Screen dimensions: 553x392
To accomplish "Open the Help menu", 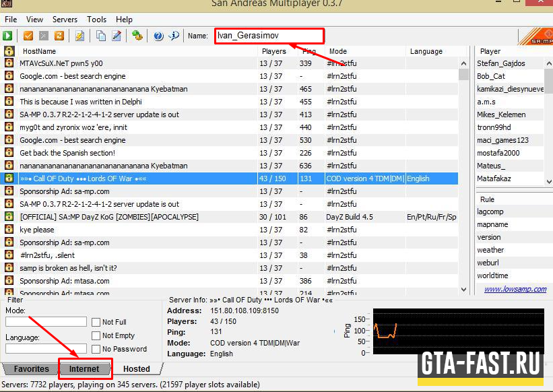I will coord(124,20).
